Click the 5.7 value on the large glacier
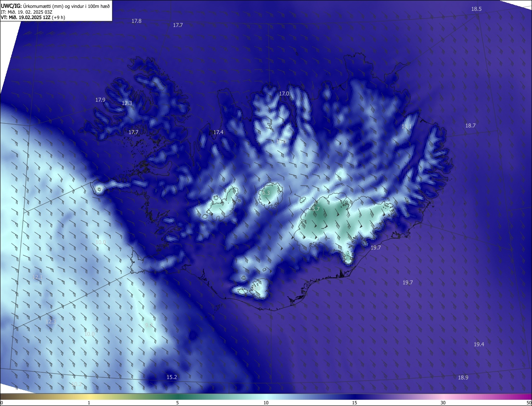 tap(315, 209)
